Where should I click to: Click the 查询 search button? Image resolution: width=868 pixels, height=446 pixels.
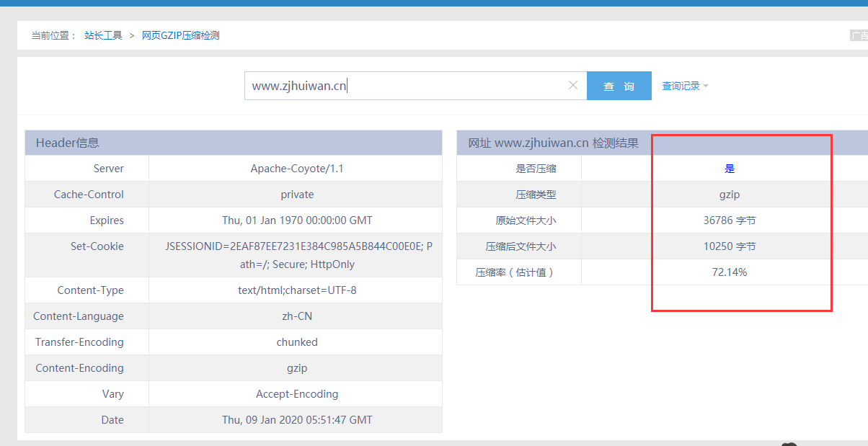tap(619, 86)
